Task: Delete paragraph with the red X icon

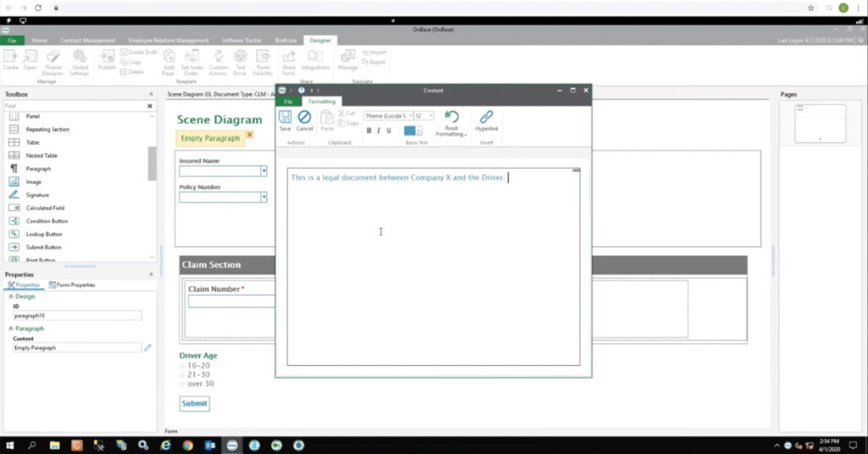Action: point(249,136)
